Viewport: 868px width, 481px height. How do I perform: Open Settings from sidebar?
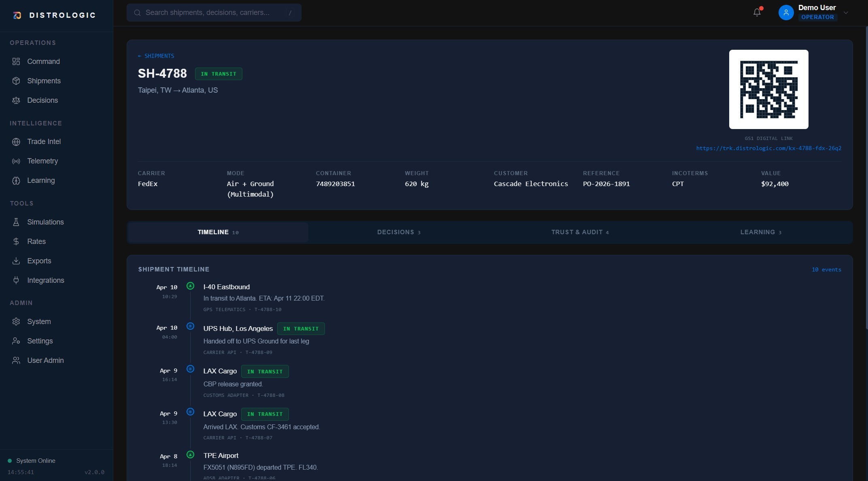point(40,341)
